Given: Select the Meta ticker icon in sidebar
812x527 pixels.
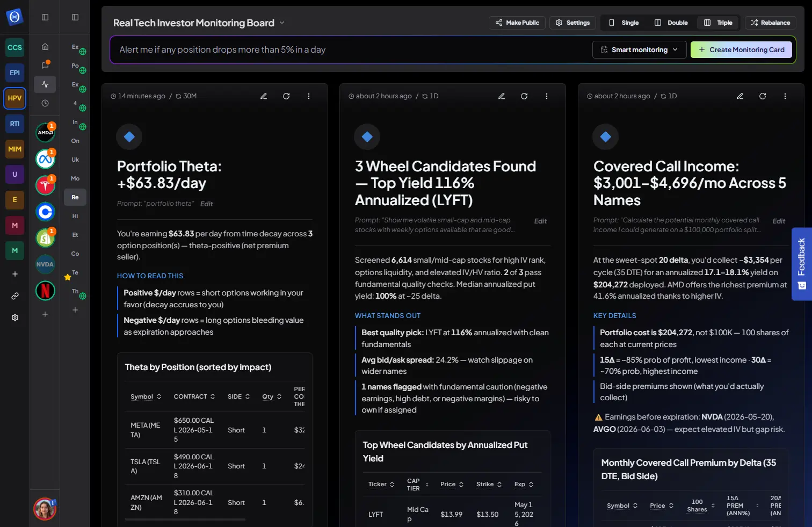Looking at the screenshot, I should point(45,159).
